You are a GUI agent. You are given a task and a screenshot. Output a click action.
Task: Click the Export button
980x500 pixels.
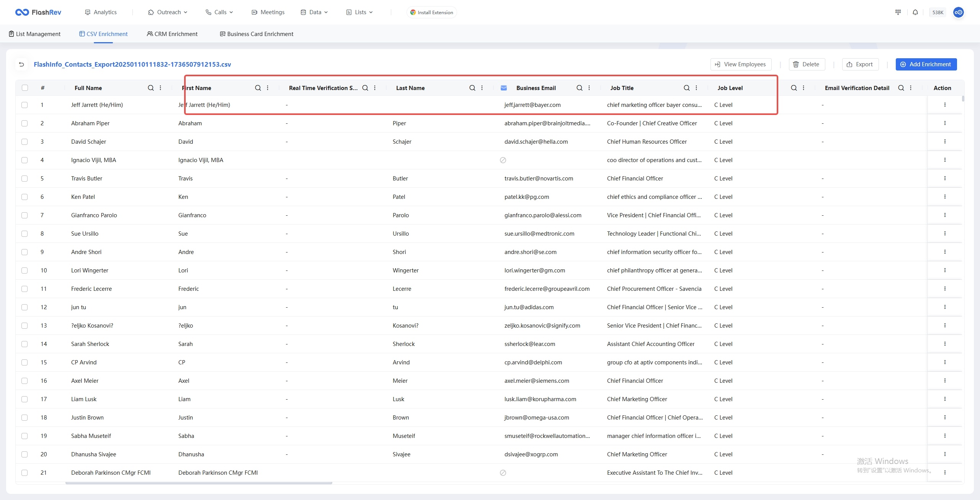coord(860,64)
